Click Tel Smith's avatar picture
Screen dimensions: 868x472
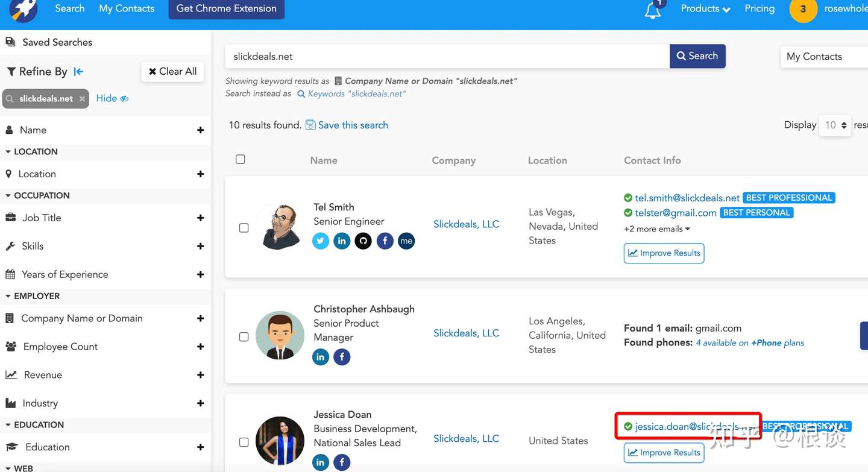pos(280,226)
